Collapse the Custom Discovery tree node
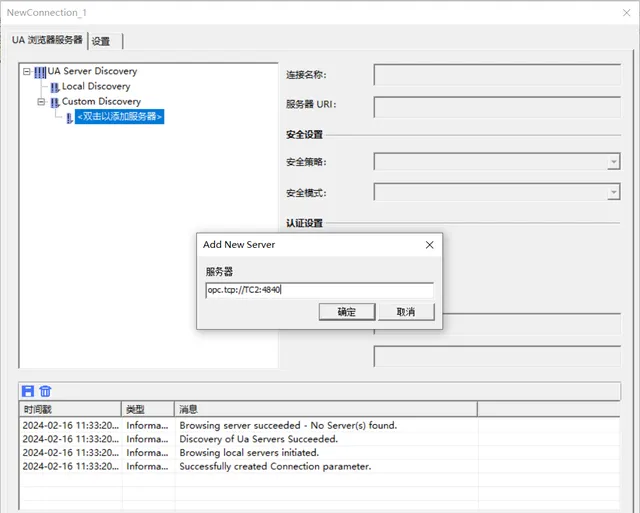Screen dimensions: 640x513 41,102
